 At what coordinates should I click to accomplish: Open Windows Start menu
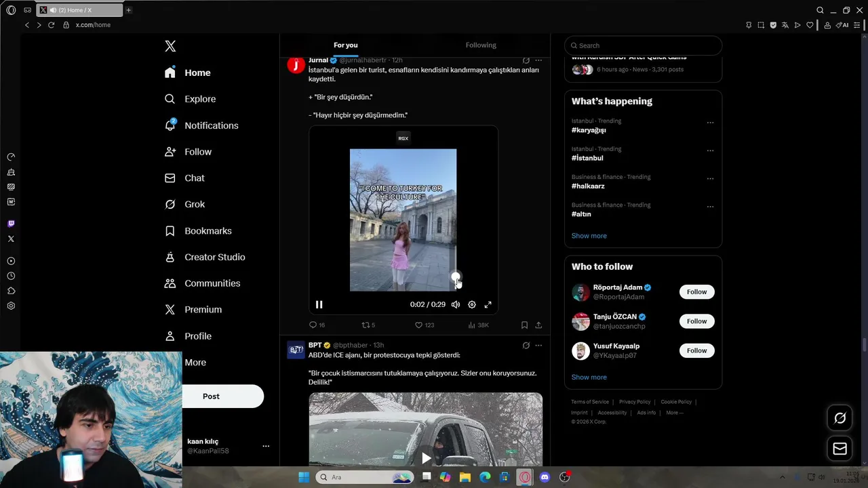coord(303,477)
